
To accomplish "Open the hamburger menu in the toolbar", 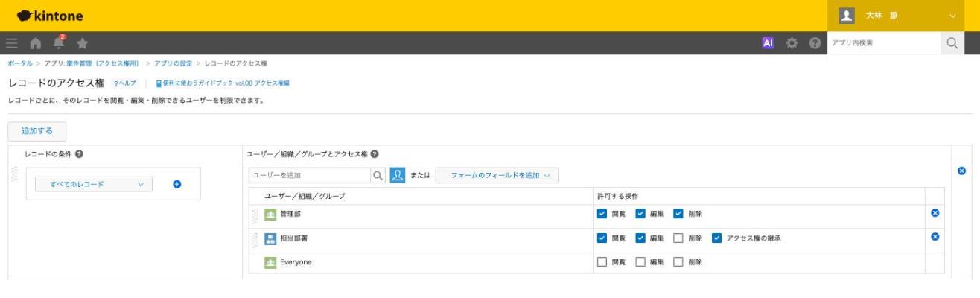I will coord(11,43).
